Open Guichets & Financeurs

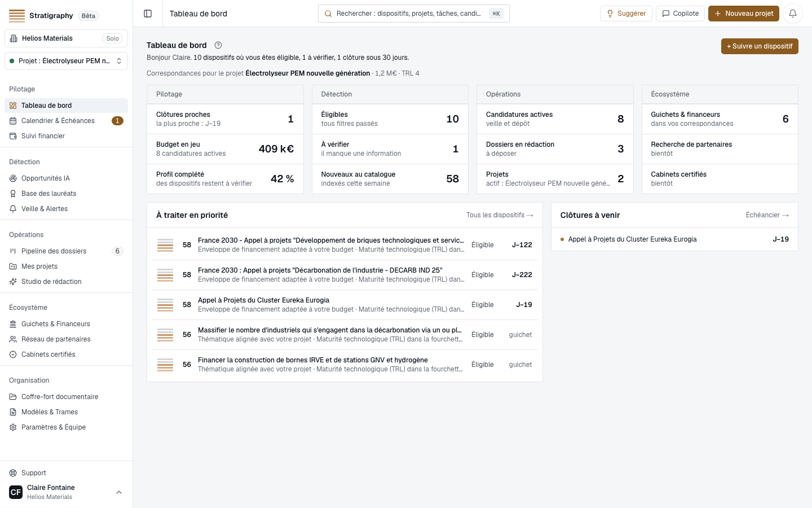coord(66,324)
